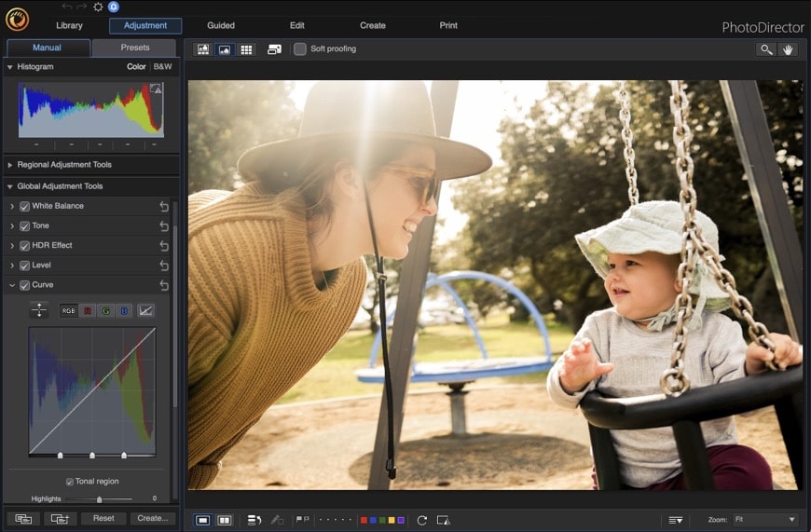Click the Create... button

point(153,518)
